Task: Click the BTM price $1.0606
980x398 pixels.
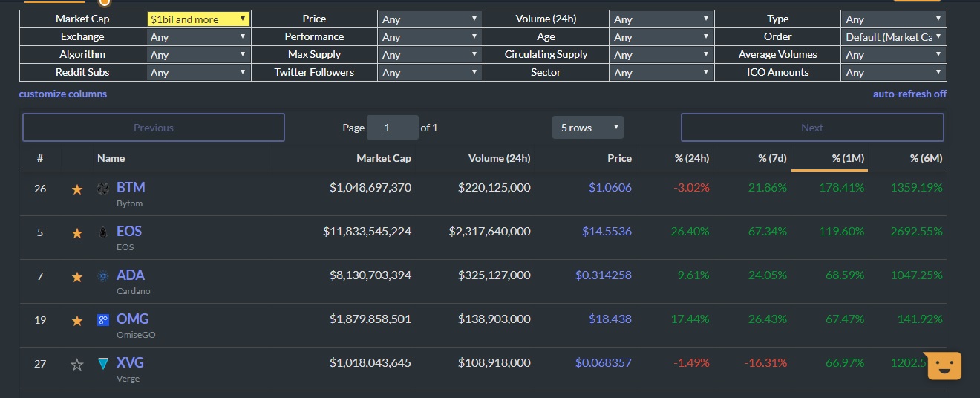Action: pyautogui.click(x=610, y=188)
